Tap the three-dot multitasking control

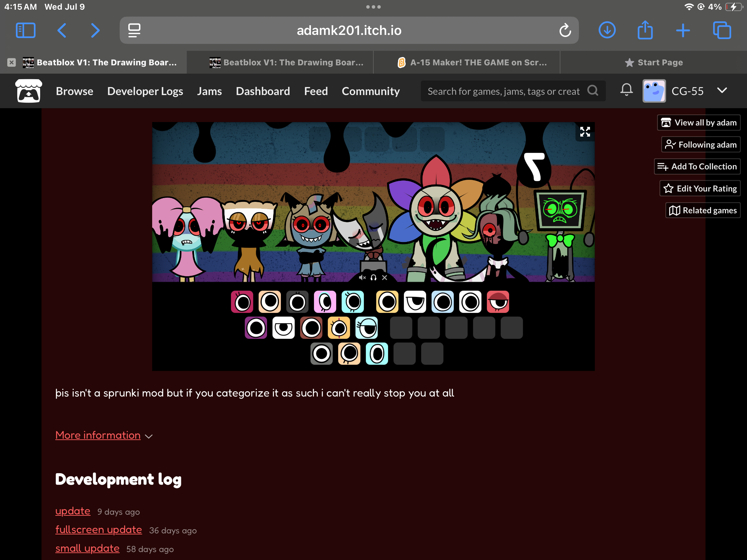point(373,7)
